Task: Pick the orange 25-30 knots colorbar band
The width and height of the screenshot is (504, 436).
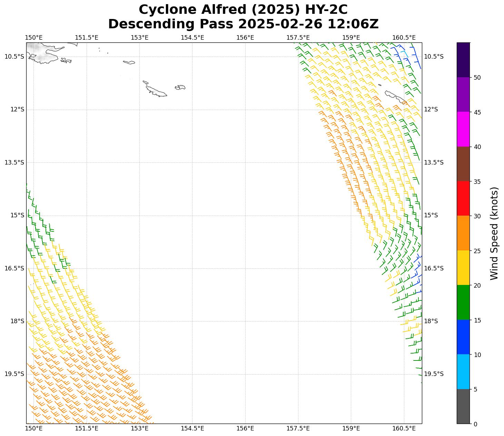Action: [x=463, y=233]
